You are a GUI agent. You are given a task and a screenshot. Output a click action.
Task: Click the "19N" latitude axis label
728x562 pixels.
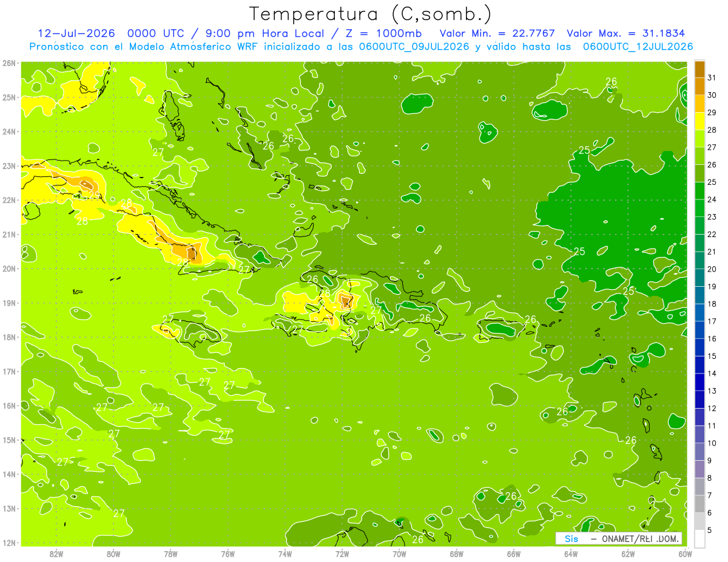click(x=8, y=303)
